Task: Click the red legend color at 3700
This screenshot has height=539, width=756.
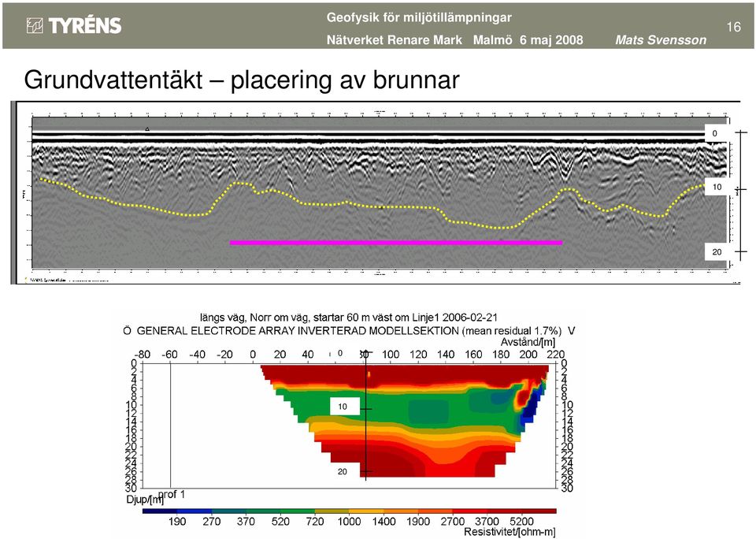Action: click(487, 511)
